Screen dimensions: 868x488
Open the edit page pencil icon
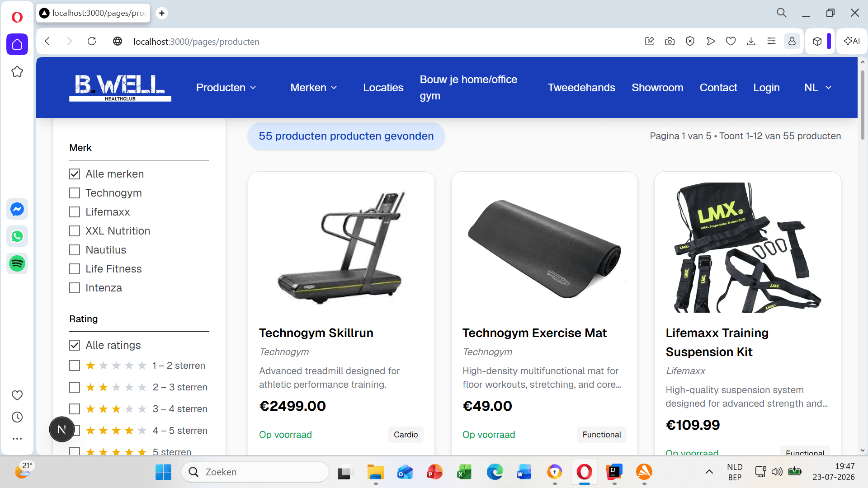click(x=649, y=42)
